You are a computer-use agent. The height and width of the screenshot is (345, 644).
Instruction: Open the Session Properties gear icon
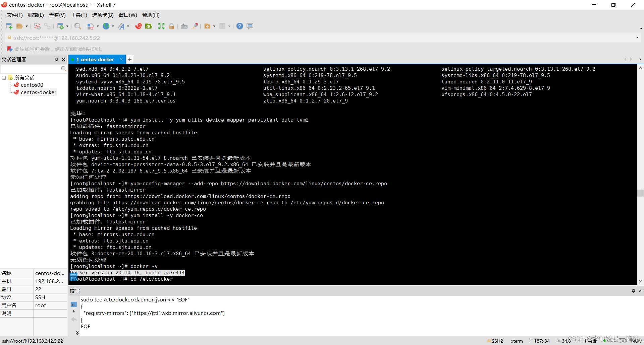[x=60, y=26]
